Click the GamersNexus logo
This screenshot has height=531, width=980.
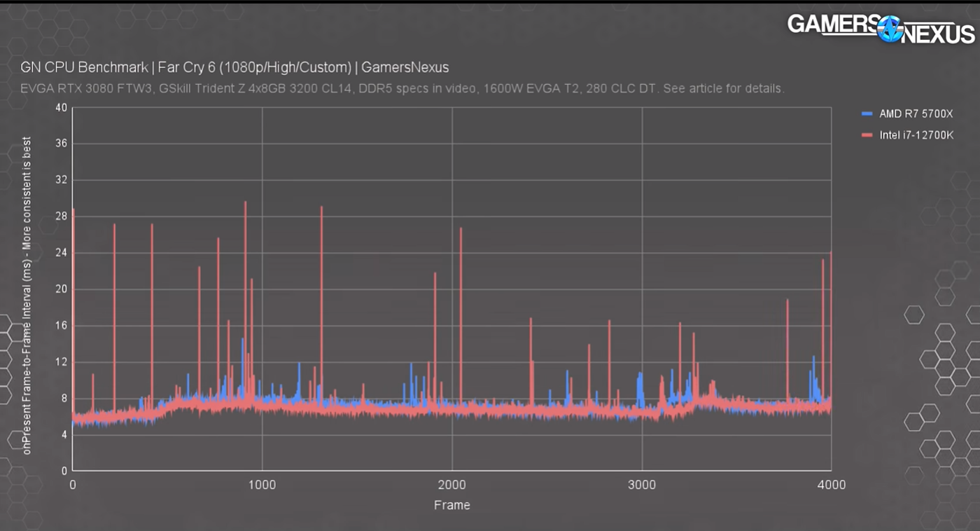tap(881, 29)
